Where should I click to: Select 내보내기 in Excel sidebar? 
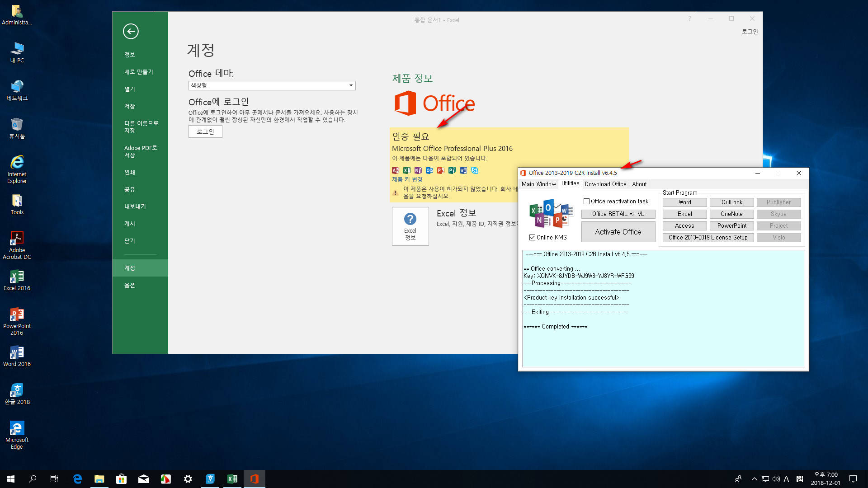click(x=140, y=206)
